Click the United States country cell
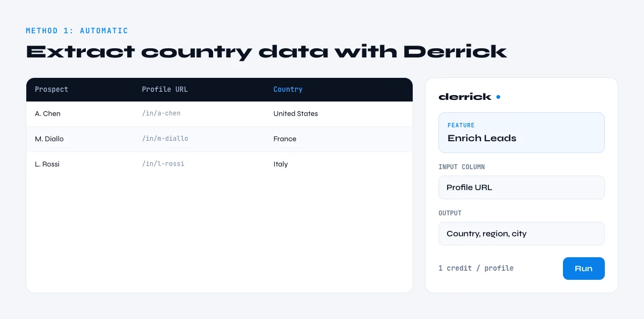This screenshot has width=644, height=319. pyautogui.click(x=296, y=114)
